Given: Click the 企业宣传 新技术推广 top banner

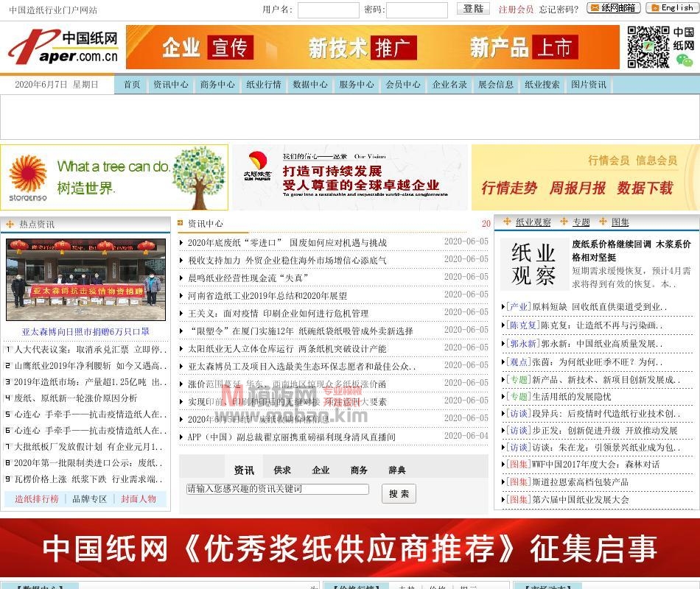Looking at the screenshot, I should [x=372, y=47].
